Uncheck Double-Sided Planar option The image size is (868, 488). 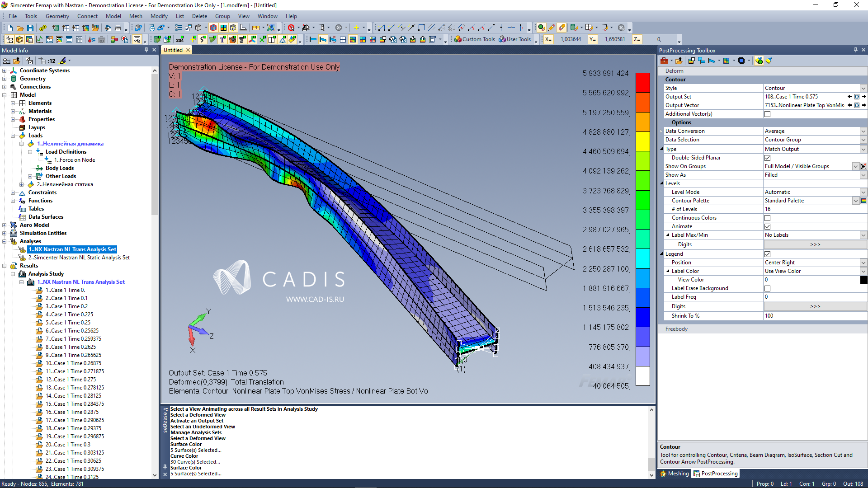tap(767, 158)
